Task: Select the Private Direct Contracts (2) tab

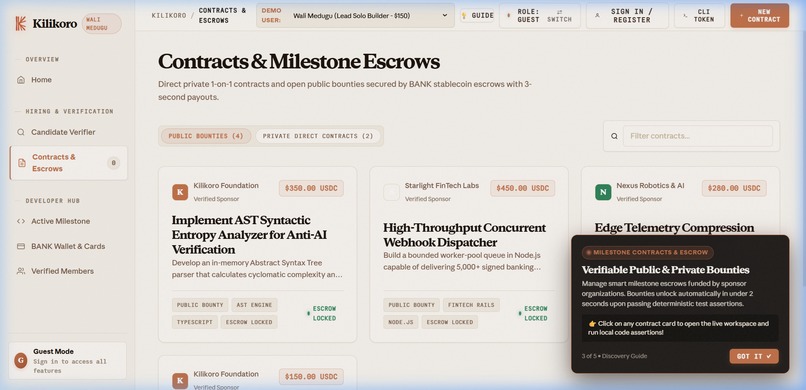Action: 318,136
